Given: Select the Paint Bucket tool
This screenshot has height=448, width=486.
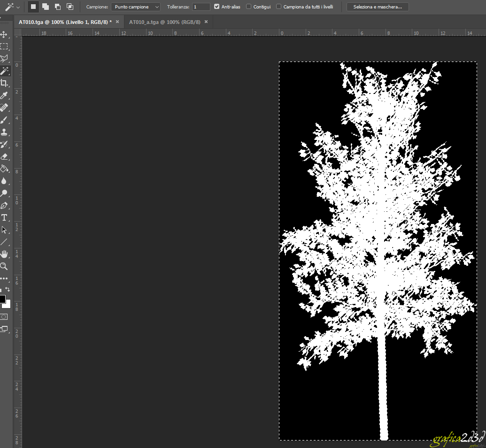Looking at the screenshot, I should [4, 169].
